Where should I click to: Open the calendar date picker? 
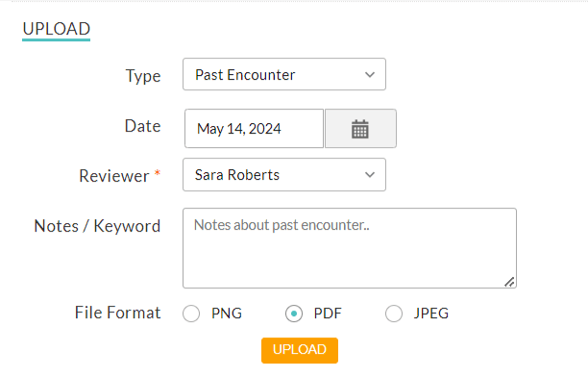point(360,129)
